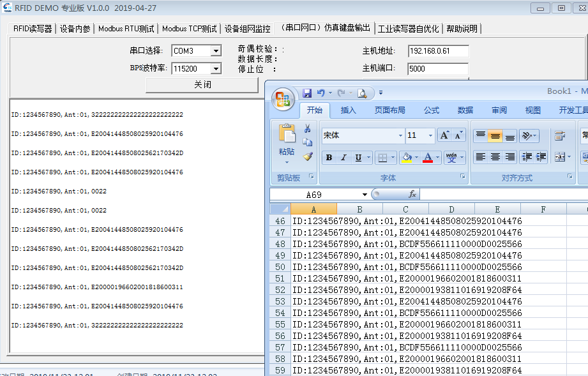Align cell text to top
The width and height of the screenshot is (588, 376).
[x=481, y=135]
